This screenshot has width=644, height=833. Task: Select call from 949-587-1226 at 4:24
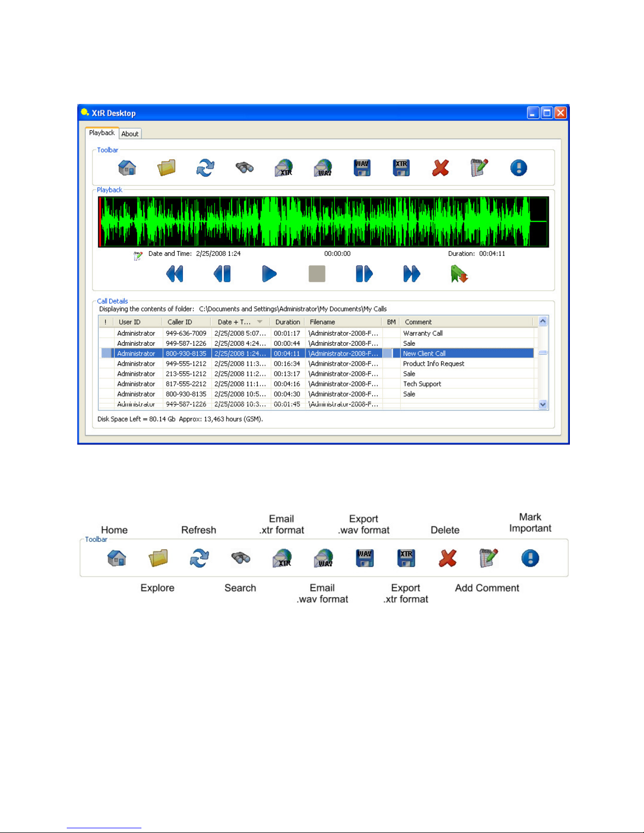318,343
